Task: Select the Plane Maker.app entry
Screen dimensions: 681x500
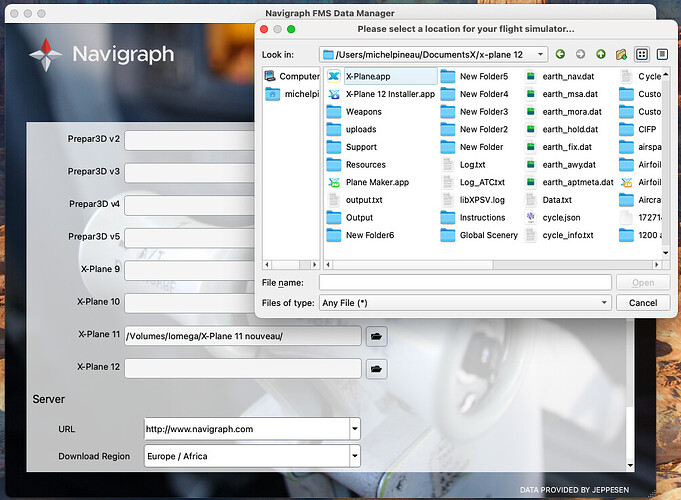Action: [368, 182]
